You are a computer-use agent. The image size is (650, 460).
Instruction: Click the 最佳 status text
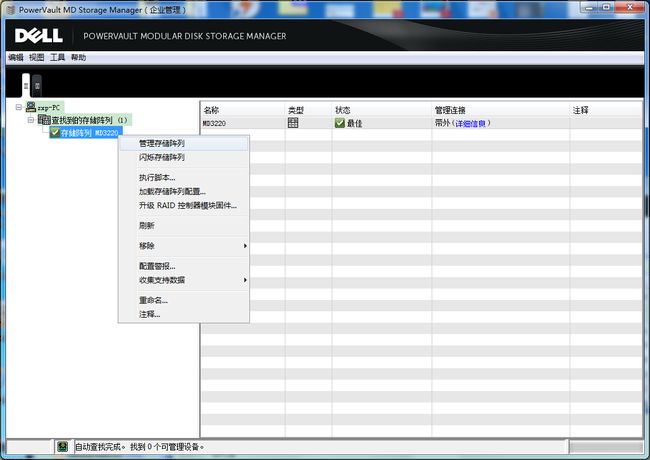[354, 123]
